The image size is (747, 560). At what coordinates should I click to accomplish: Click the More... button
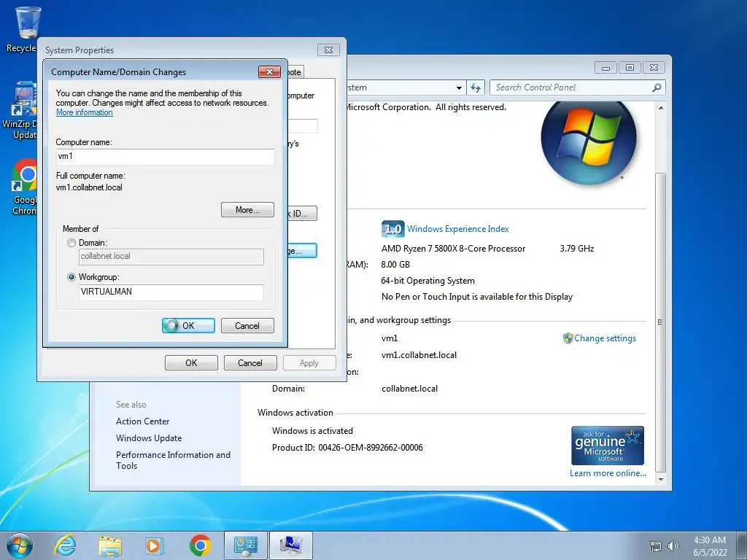click(247, 210)
